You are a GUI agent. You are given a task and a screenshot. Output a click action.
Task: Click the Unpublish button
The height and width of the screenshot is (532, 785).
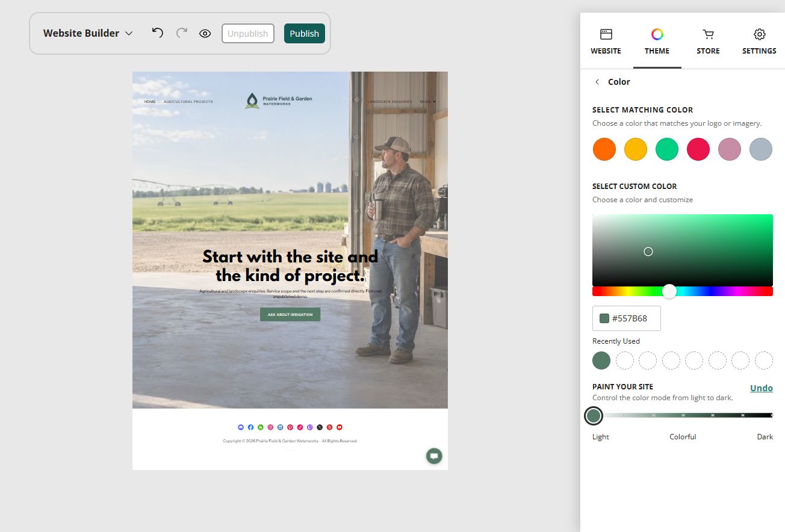(x=248, y=34)
